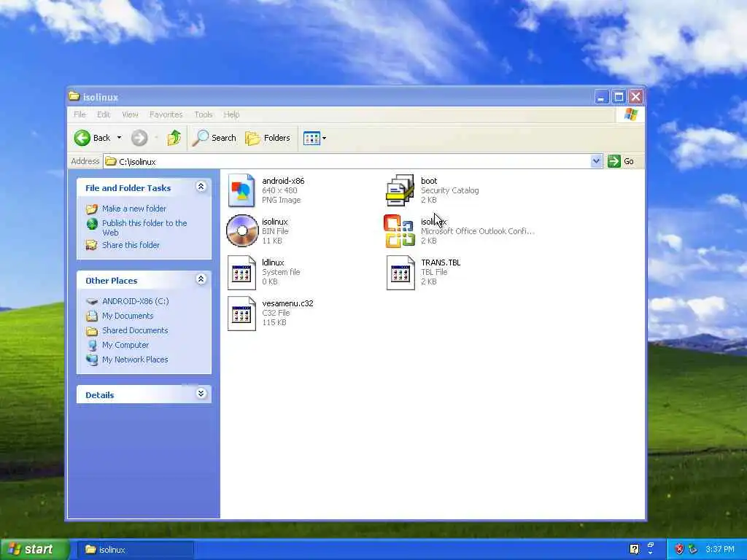747x560 pixels.
Task: Select the TRANS.TBL file icon
Action: pyautogui.click(x=400, y=273)
